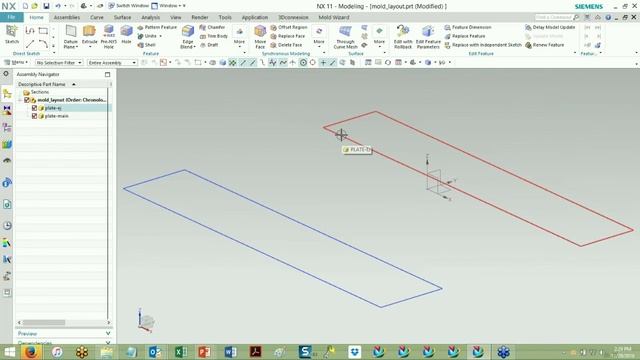Open the Sketch tool
The height and width of the screenshot is (360, 640).
11,34
